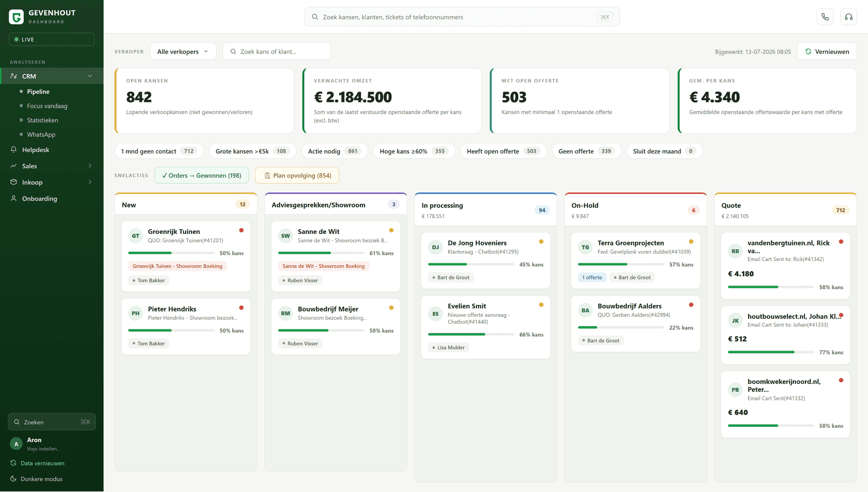Toggle the 'Geen offerte' filter chip

pyautogui.click(x=587, y=151)
